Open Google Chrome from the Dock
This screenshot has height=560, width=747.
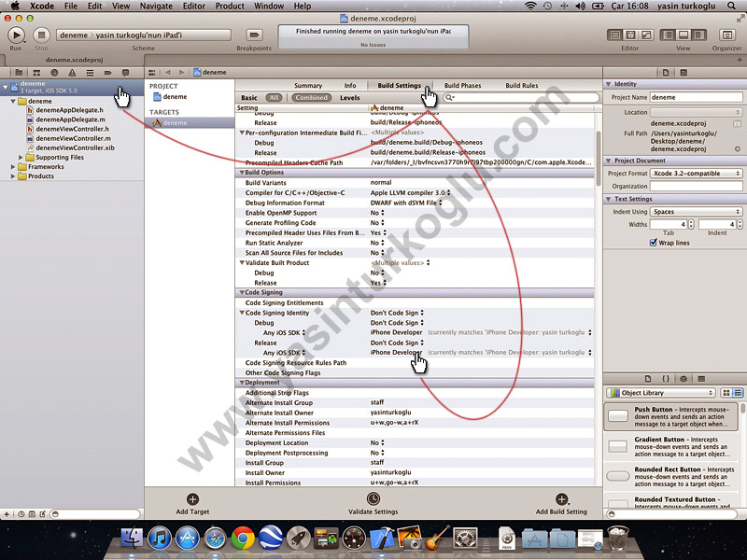(x=243, y=539)
